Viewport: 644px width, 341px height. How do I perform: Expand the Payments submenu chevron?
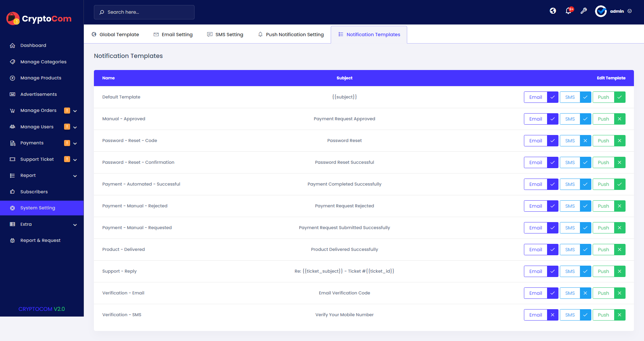pos(75,143)
